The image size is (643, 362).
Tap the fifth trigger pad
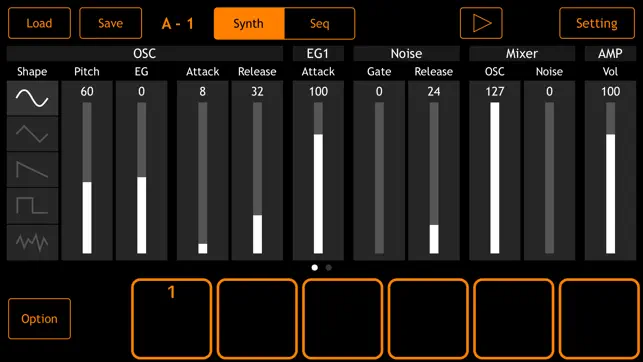click(514, 319)
